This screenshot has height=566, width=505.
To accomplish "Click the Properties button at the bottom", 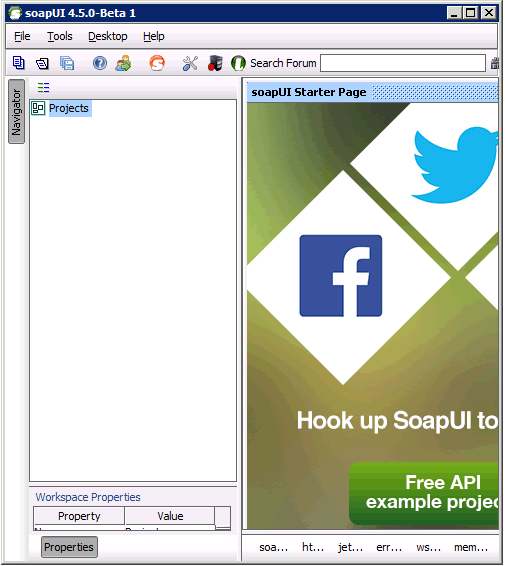I will 69,547.
